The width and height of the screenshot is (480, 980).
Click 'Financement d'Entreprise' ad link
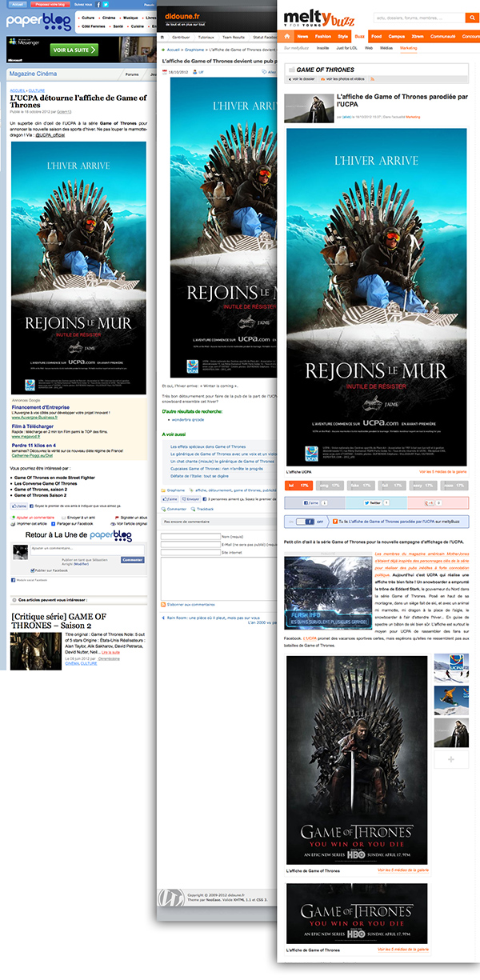pyautogui.click(x=39, y=407)
